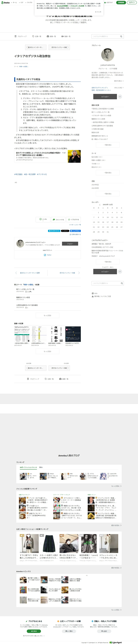
Task: Open recent article 千葉4区に日本共産党から立候補
Action: [102, 109]
